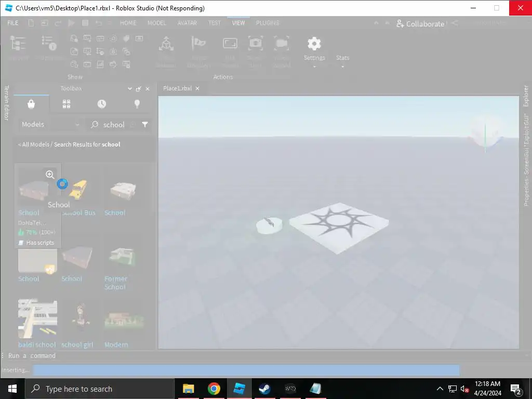Switch to the MODEL ribbon tab
Screen dimensions: 532x399
pyautogui.click(x=156, y=23)
